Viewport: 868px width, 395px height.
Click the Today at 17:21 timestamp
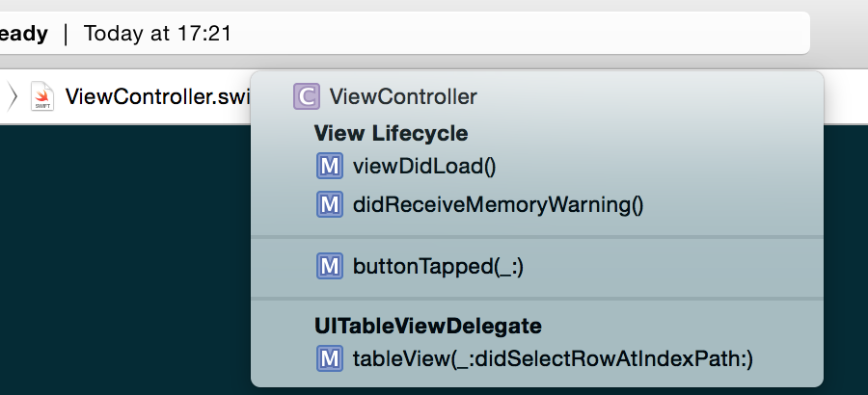[x=157, y=34]
